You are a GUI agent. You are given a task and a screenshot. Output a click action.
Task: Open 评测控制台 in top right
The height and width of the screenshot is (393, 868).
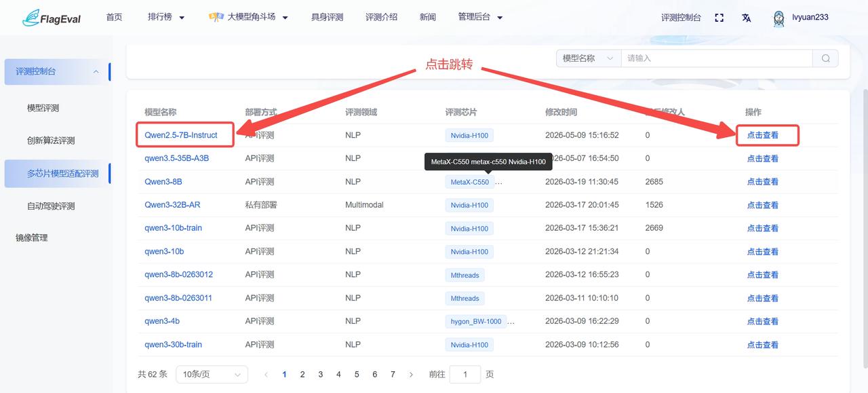[x=681, y=18]
